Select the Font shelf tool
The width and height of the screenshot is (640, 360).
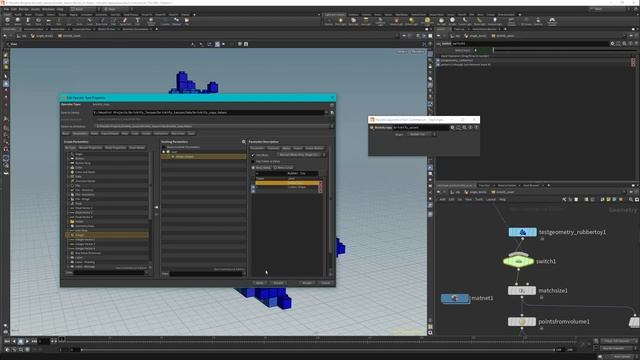coord(138,21)
